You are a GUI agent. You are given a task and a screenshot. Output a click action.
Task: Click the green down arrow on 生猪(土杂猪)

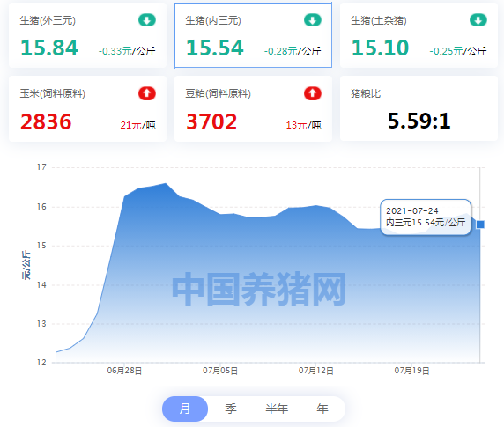478,20
